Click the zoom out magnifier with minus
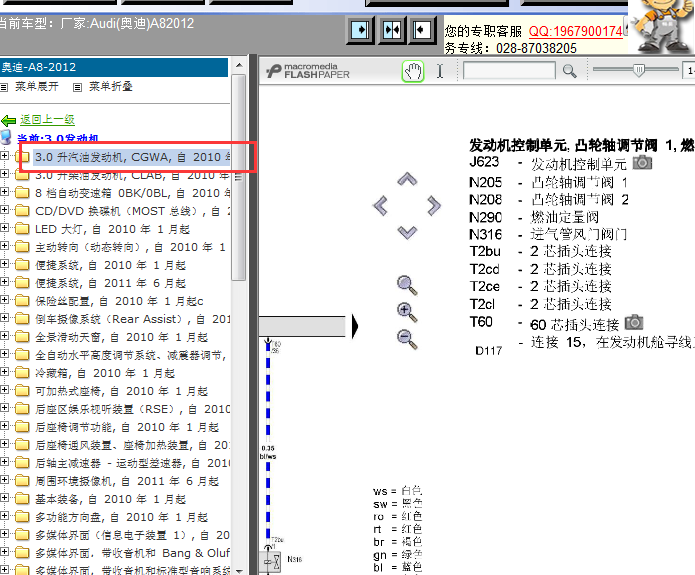 407,339
